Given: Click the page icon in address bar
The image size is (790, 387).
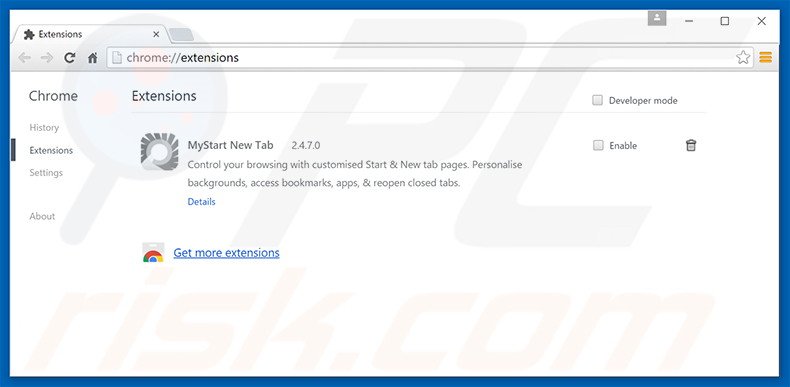Looking at the screenshot, I should pos(117,57).
